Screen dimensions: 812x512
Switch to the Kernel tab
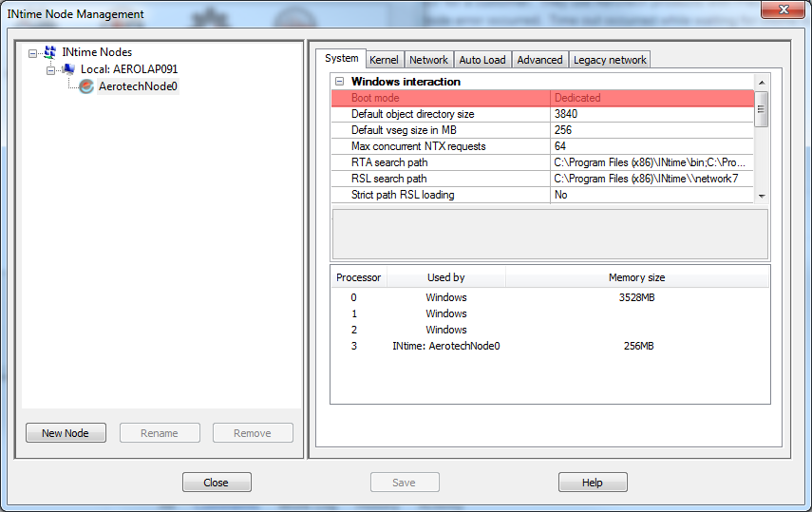click(x=384, y=60)
